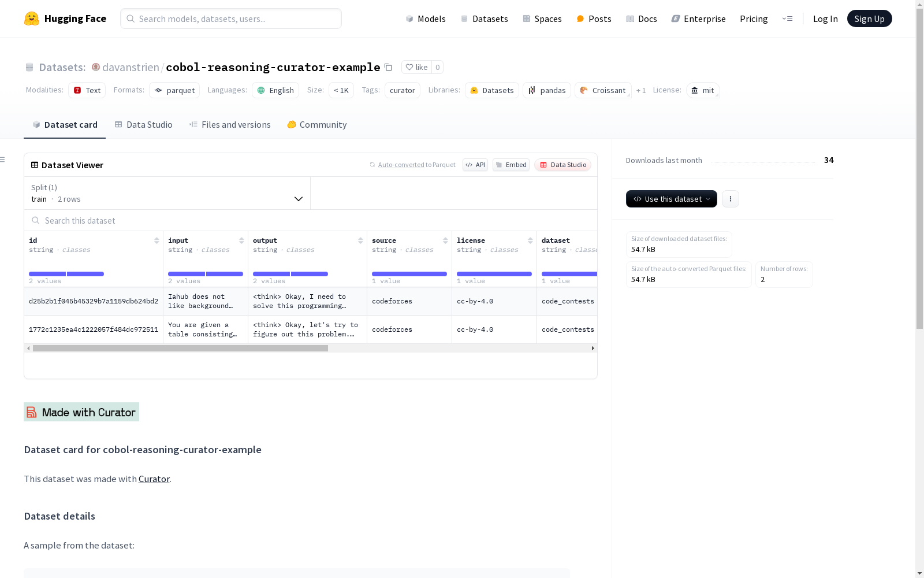Click the Embed button
924x578 pixels.
[x=511, y=165]
